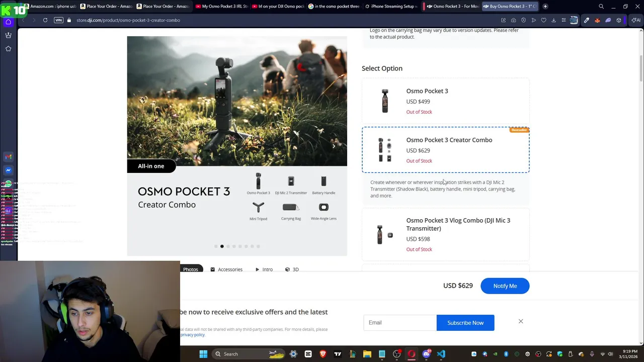
Task: Open OBS Studio from taskbar
Action: pos(397,354)
